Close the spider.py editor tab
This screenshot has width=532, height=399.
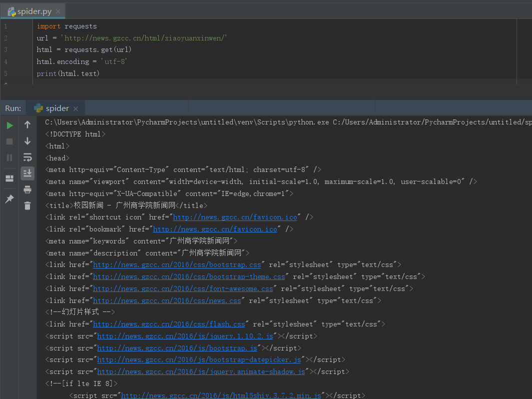pos(58,11)
